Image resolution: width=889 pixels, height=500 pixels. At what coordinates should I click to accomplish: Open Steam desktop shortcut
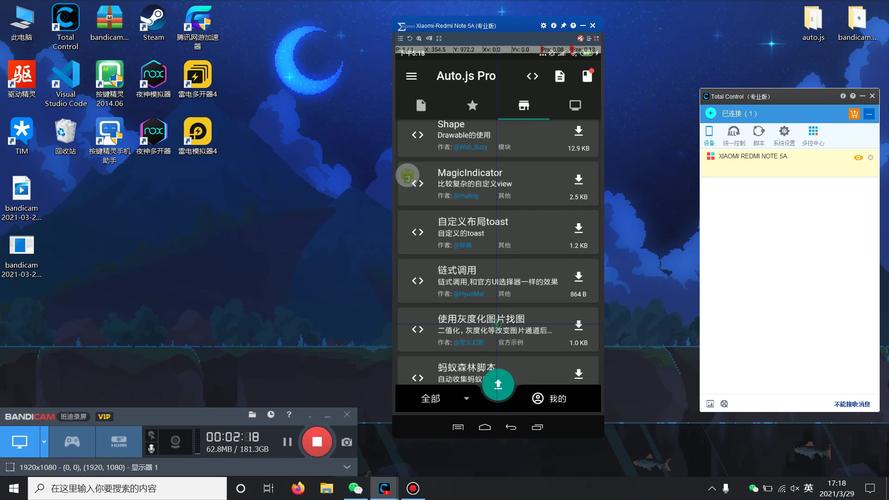click(153, 23)
